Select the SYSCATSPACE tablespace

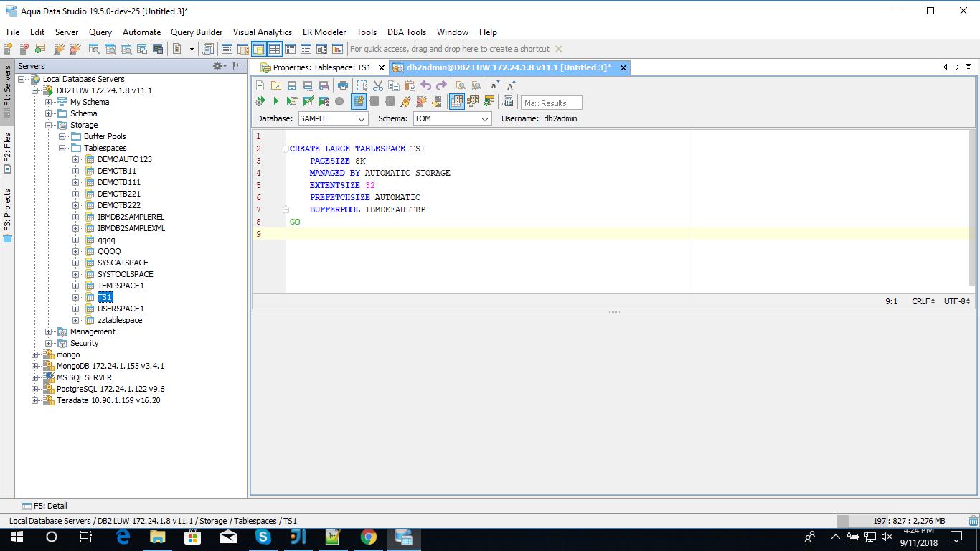(123, 263)
